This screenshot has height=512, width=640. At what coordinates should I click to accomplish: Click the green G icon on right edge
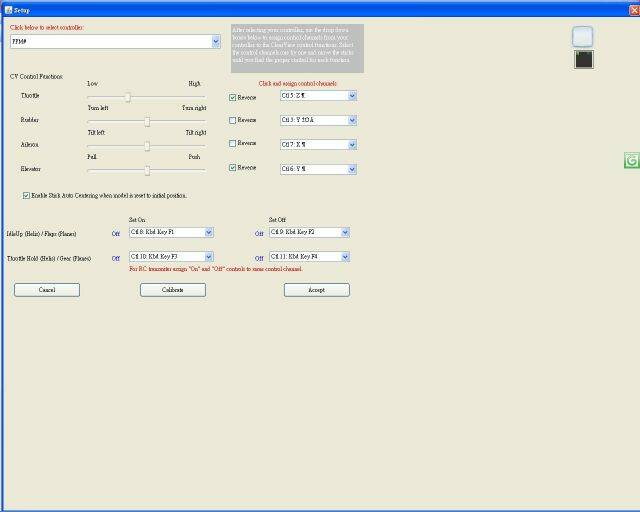[x=632, y=161]
